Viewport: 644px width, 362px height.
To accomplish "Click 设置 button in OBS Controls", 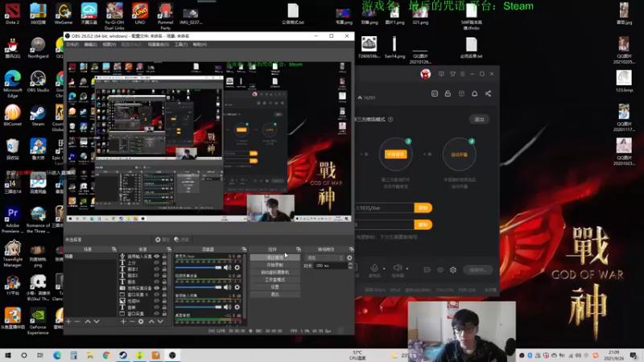I will click(x=275, y=287).
